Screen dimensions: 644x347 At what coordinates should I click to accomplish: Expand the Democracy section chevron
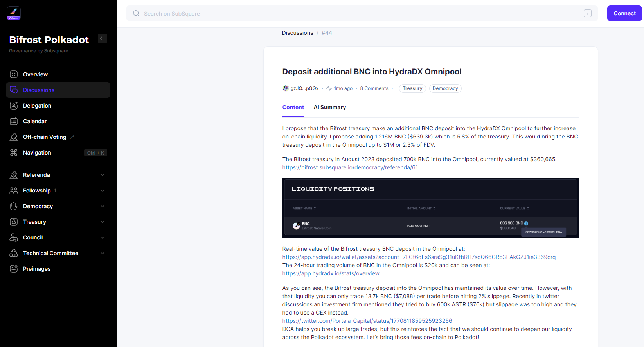point(103,206)
